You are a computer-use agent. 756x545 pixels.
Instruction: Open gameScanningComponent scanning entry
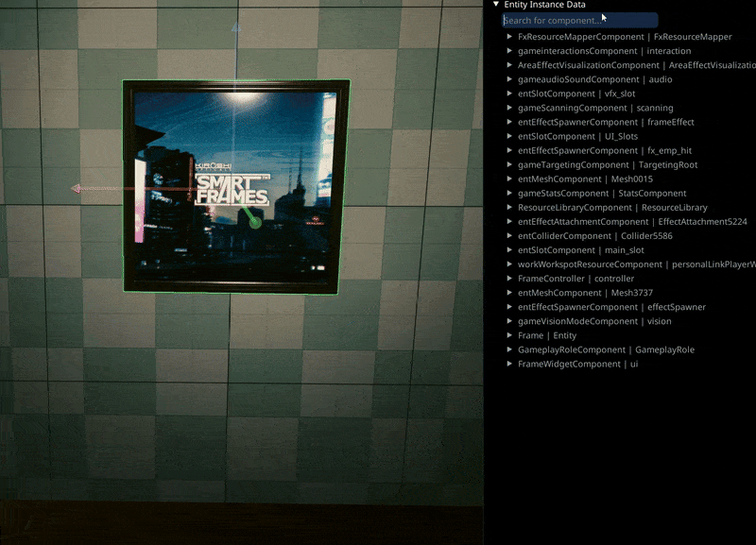pyautogui.click(x=595, y=108)
